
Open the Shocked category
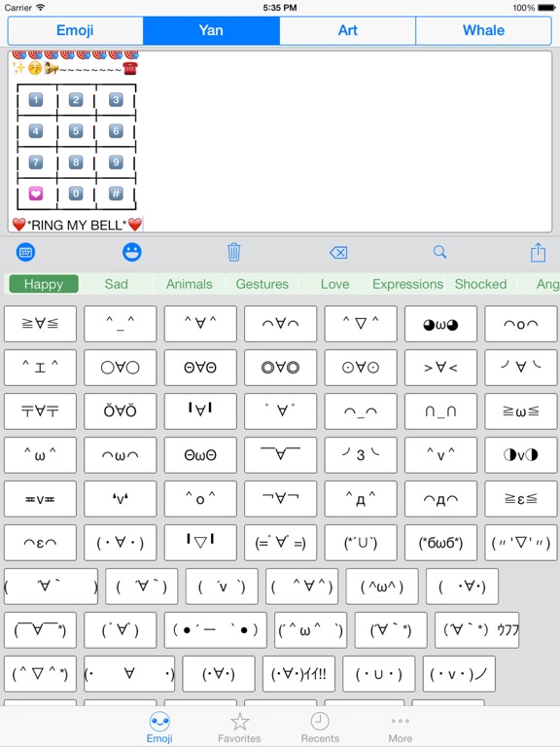[480, 284]
